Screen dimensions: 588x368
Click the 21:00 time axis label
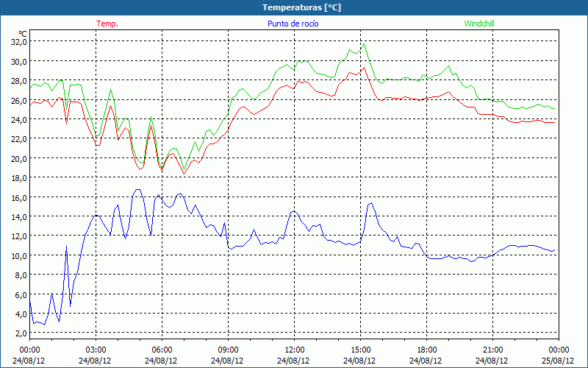[x=492, y=350]
